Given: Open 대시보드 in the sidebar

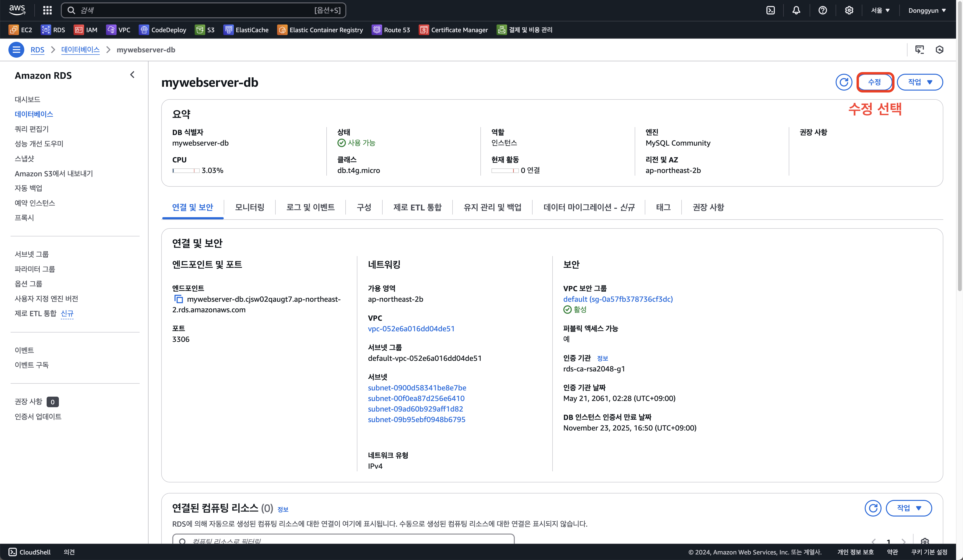Looking at the screenshot, I should [x=27, y=99].
